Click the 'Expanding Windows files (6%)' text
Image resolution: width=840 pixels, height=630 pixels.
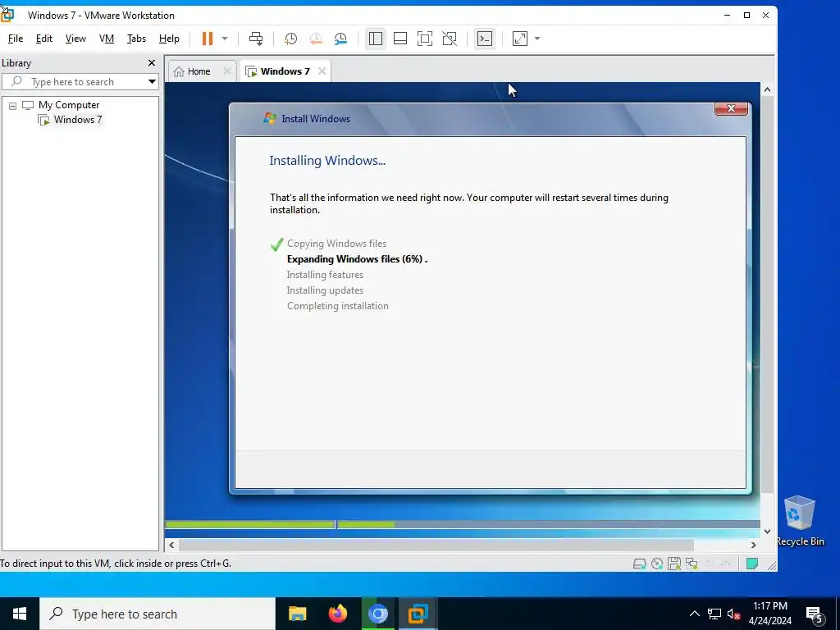[357, 259]
